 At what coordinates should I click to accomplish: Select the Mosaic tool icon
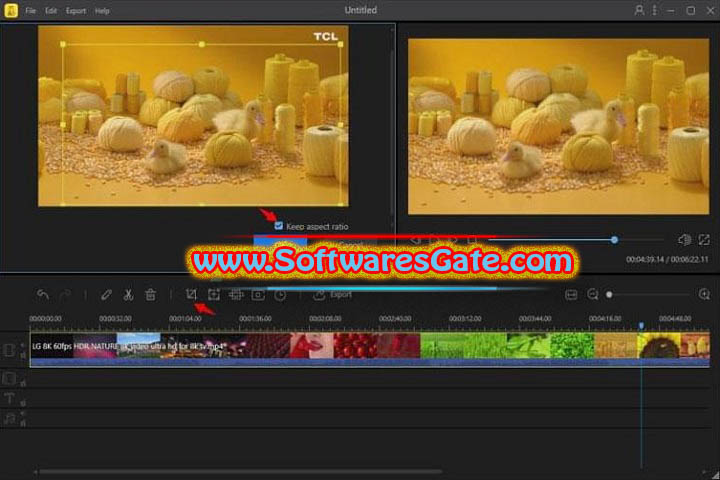point(236,294)
